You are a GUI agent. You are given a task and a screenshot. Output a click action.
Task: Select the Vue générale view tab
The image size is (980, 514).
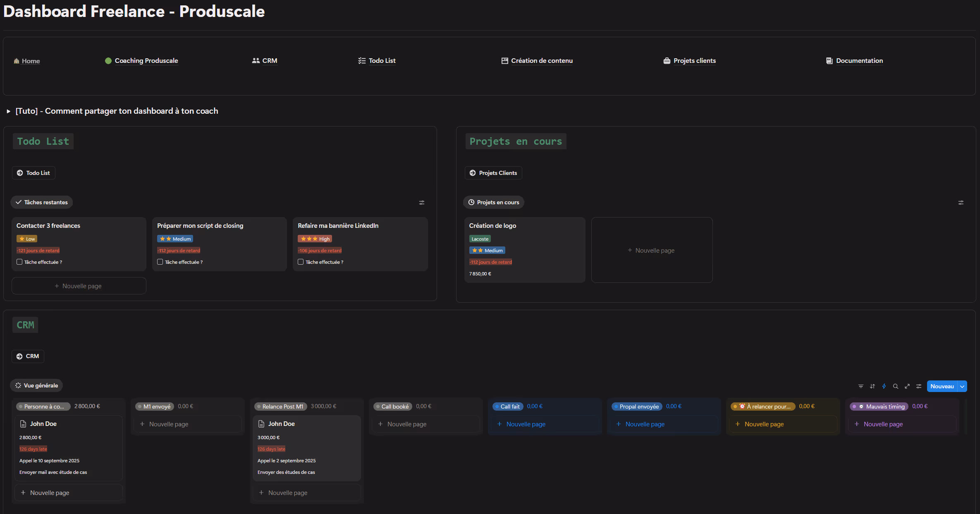(36, 385)
